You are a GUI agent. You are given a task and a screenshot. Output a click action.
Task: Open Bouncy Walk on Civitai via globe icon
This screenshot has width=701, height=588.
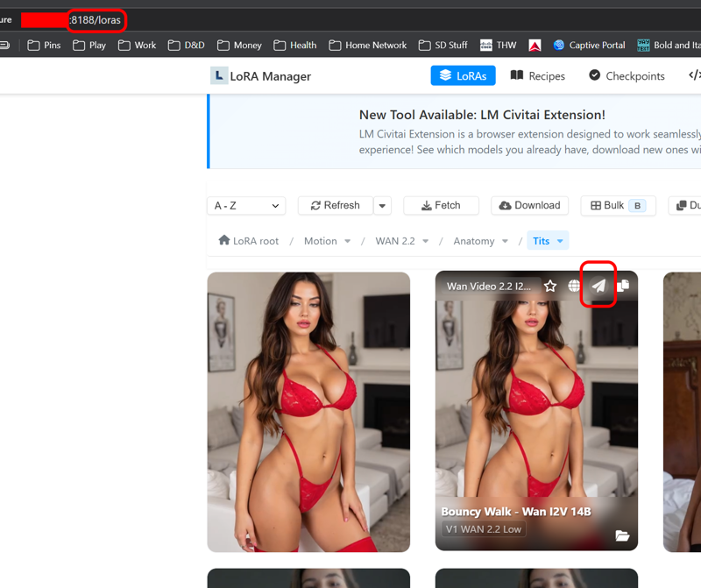coord(574,286)
